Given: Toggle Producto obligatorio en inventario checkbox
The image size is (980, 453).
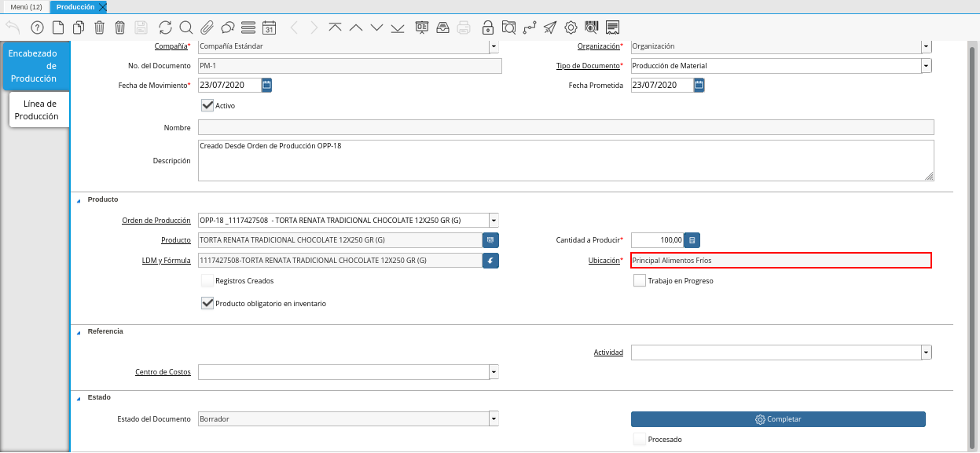Looking at the screenshot, I should (207, 303).
